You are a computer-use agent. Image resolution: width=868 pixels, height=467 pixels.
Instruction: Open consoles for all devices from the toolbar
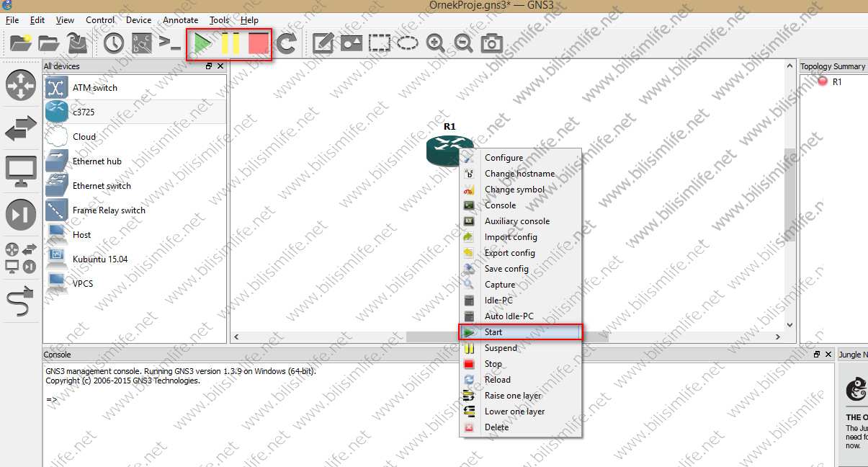coord(170,43)
